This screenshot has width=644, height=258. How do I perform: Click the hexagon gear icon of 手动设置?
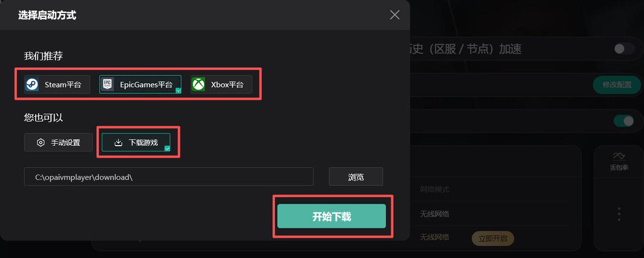coord(41,143)
